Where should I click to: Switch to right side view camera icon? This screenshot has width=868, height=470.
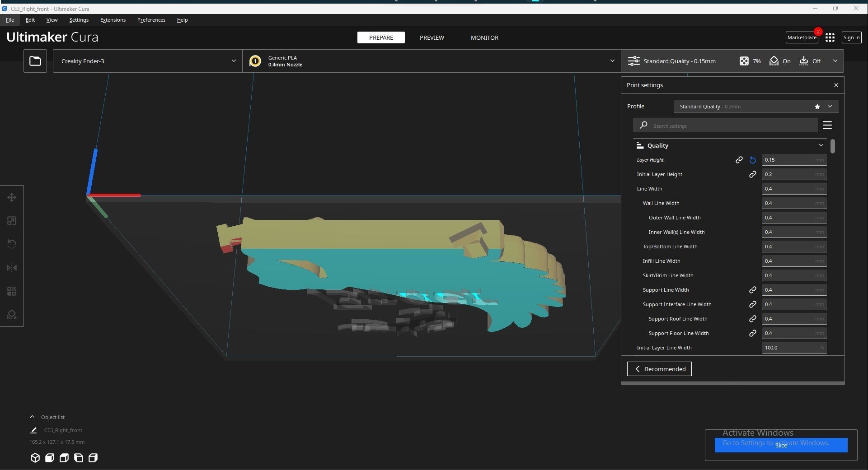click(93, 458)
